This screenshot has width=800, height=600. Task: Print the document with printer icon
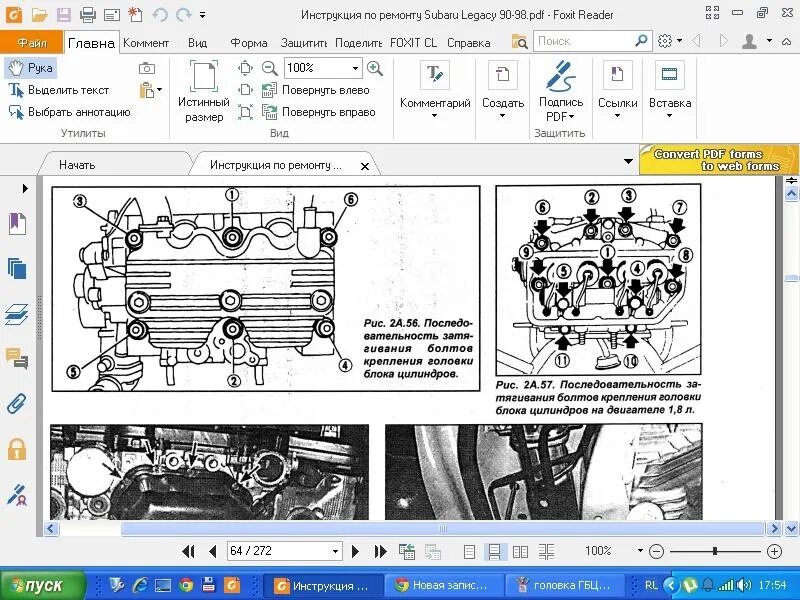tap(88, 15)
